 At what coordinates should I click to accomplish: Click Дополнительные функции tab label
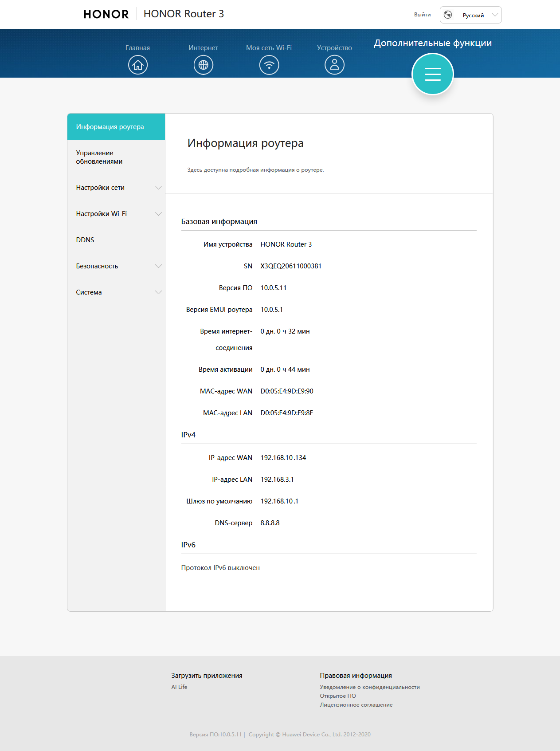coord(433,43)
